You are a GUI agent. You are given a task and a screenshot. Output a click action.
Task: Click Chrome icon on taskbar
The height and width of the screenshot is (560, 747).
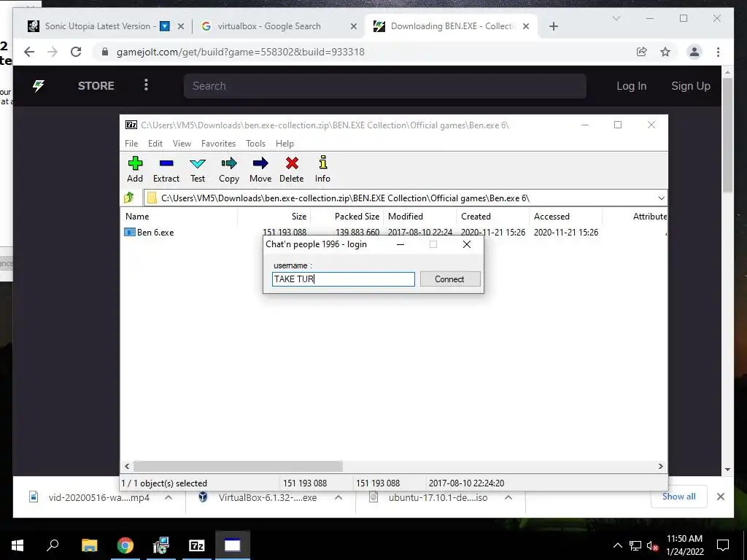pyautogui.click(x=125, y=545)
